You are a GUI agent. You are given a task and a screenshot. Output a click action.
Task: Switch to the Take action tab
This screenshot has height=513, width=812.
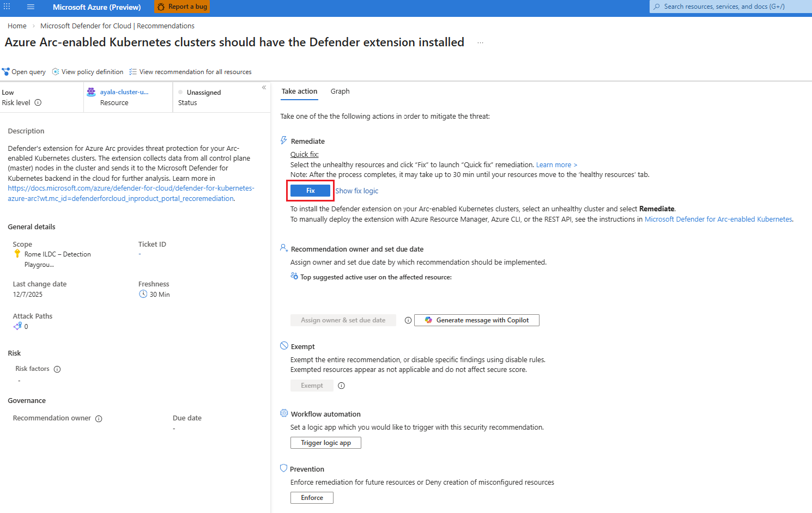pos(299,91)
